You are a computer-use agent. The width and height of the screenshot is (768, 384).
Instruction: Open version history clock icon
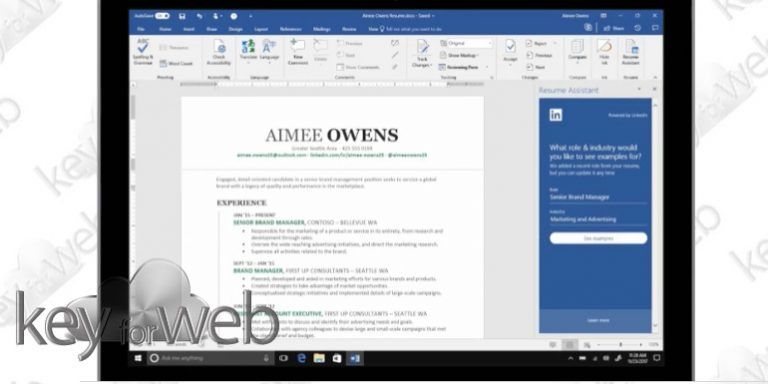point(637,28)
